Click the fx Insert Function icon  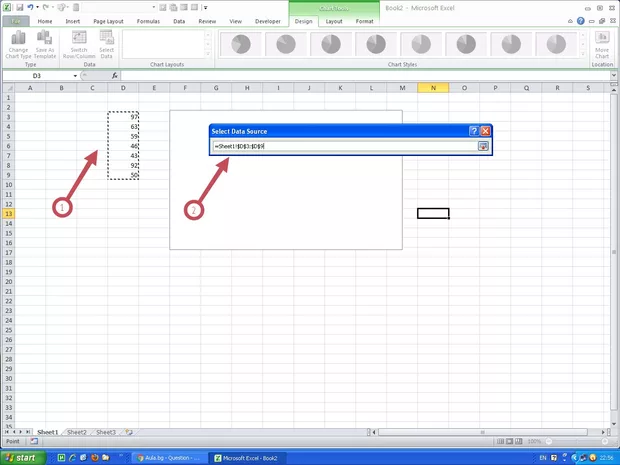click(114, 76)
